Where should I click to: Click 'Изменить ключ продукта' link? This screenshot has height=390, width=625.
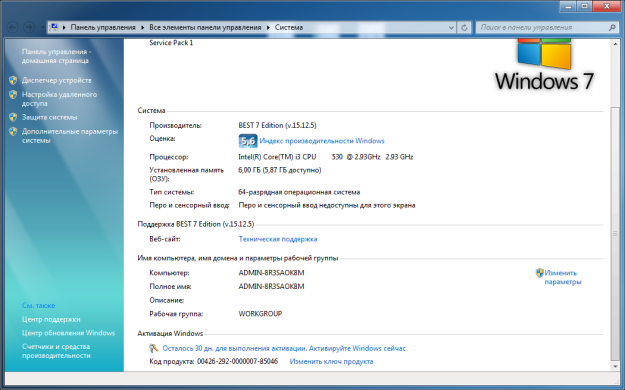tap(331, 361)
